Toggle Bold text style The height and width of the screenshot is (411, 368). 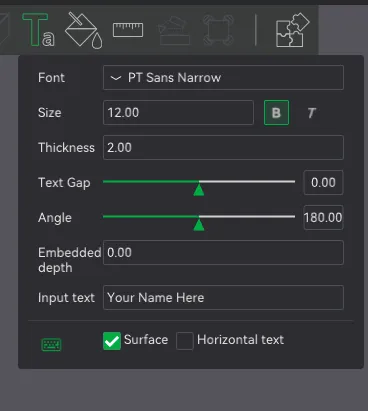tap(276, 113)
